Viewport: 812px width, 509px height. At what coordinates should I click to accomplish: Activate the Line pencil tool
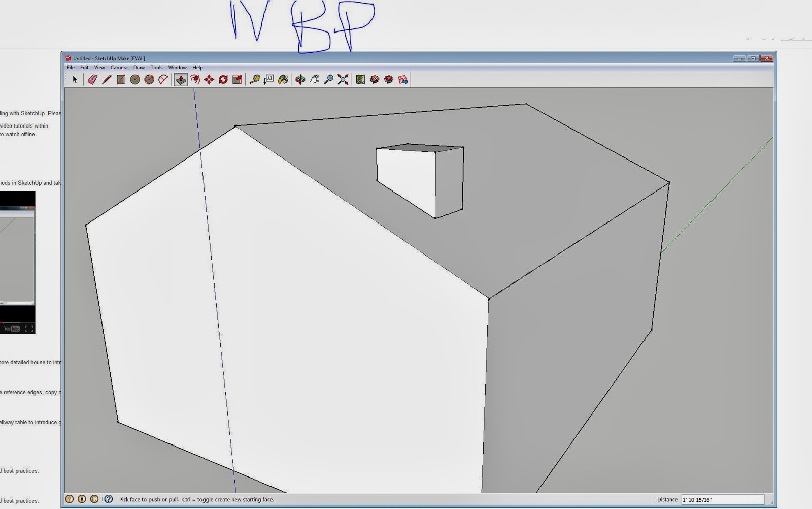coord(107,80)
